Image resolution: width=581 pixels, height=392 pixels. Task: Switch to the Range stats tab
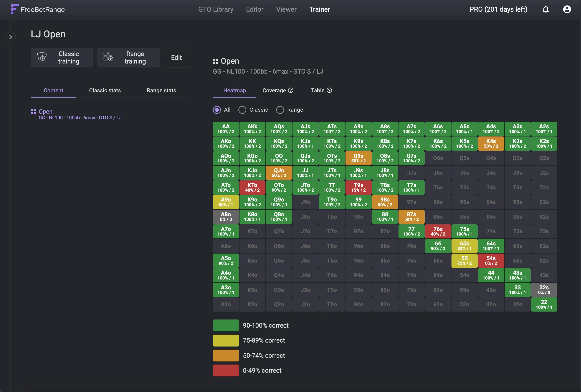pos(161,91)
